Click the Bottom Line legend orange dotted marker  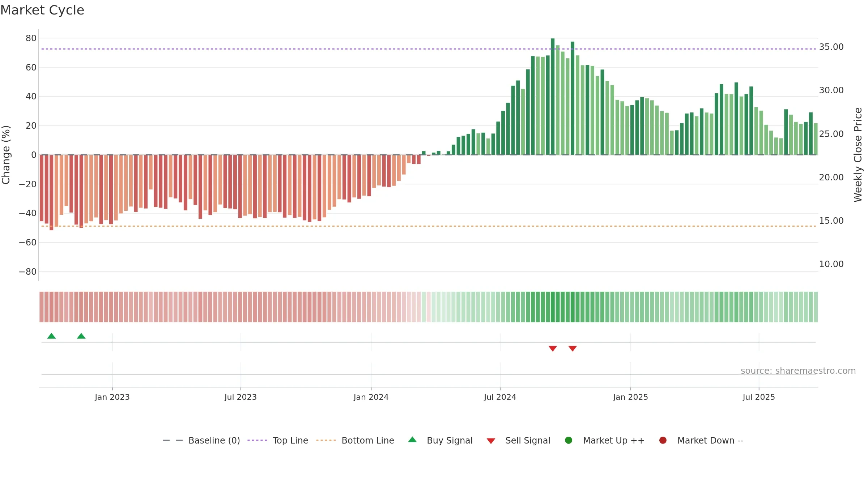(x=326, y=440)
